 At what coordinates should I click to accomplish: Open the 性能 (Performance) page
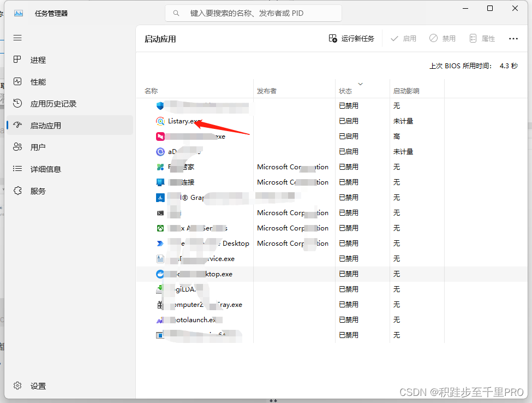point(69,82)
